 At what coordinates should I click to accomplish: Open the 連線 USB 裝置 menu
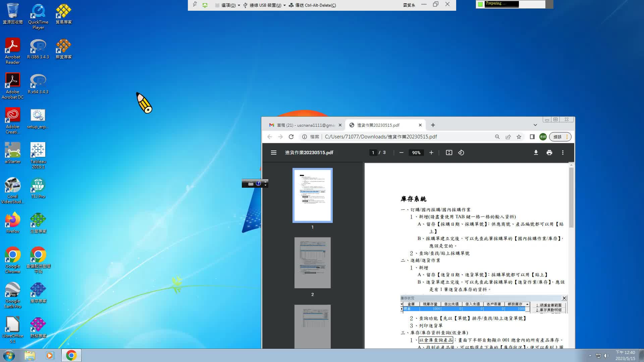coord(265,5)
